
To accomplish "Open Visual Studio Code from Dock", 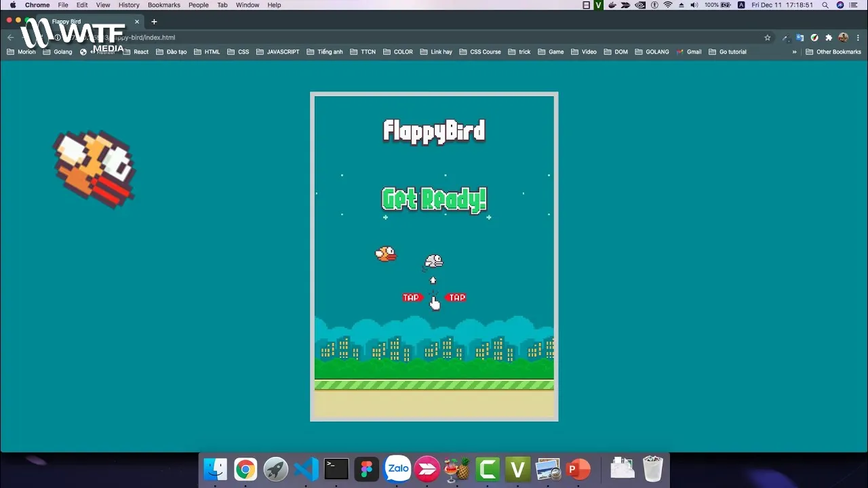I will coord(307,469).
